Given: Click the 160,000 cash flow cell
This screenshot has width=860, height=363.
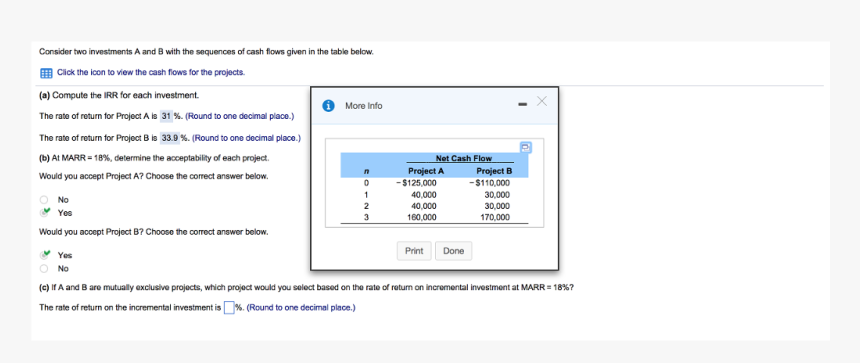Looking at the screenshot, I should coord(423,218).
